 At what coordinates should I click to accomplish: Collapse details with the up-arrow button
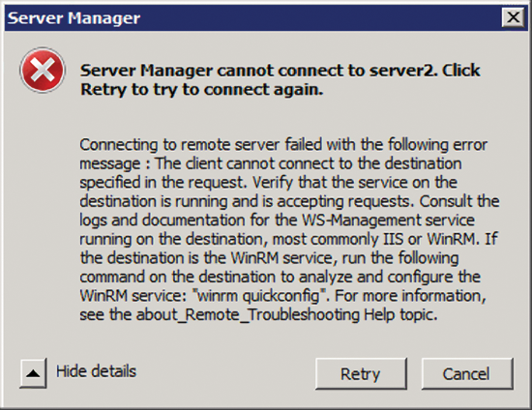point(33,373)
